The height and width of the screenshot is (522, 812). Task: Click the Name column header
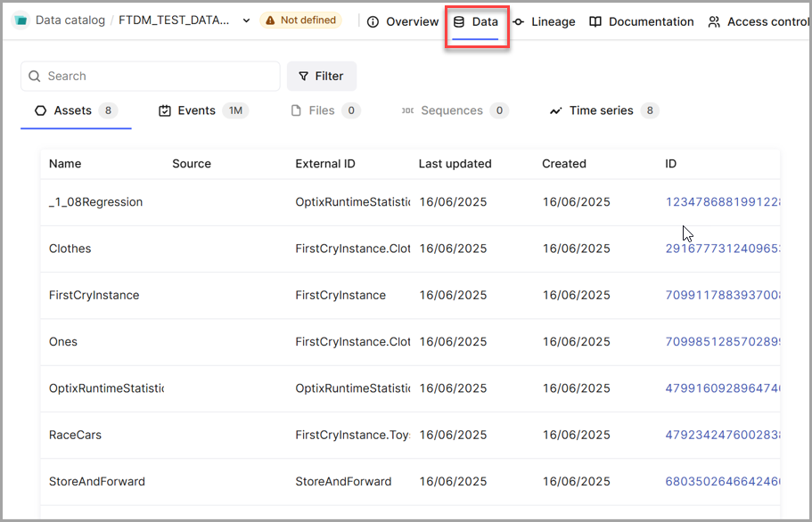click(x=65, y=164)
